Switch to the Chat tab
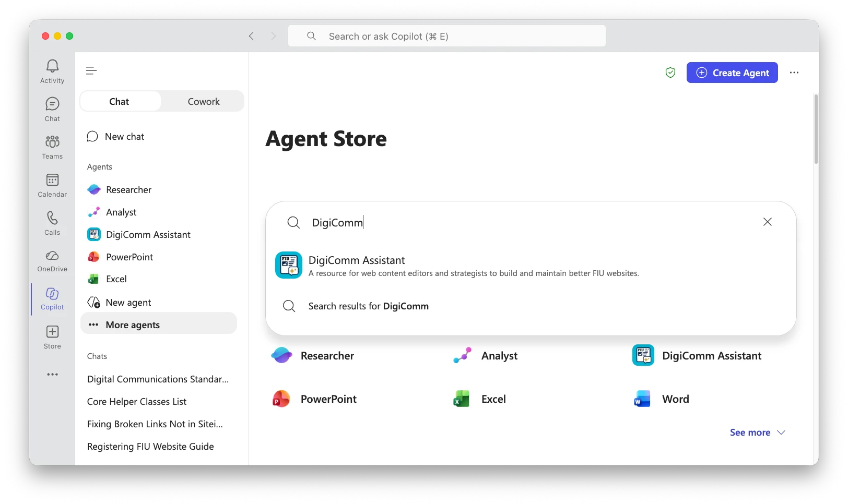 (x=119, y=102)
